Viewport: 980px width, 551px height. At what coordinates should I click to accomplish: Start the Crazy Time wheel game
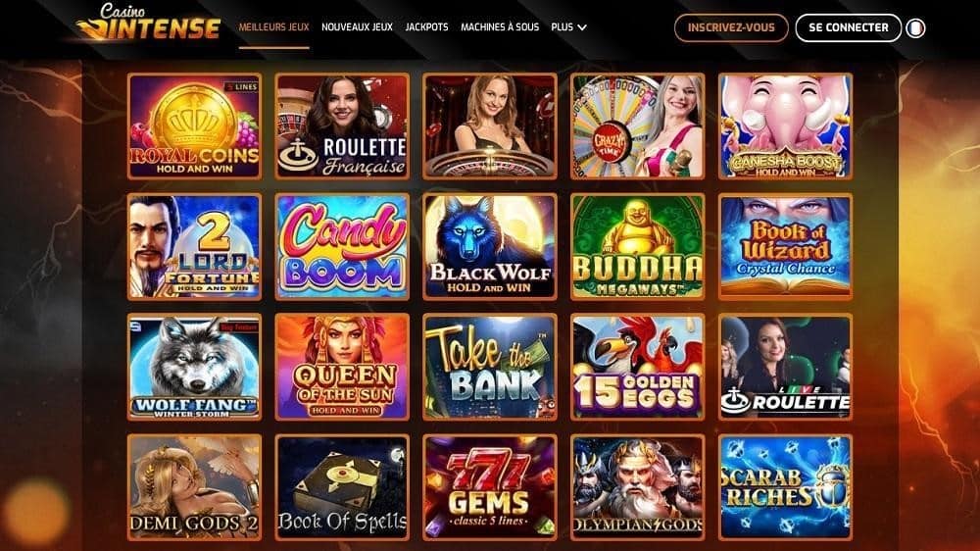[638, 126]
